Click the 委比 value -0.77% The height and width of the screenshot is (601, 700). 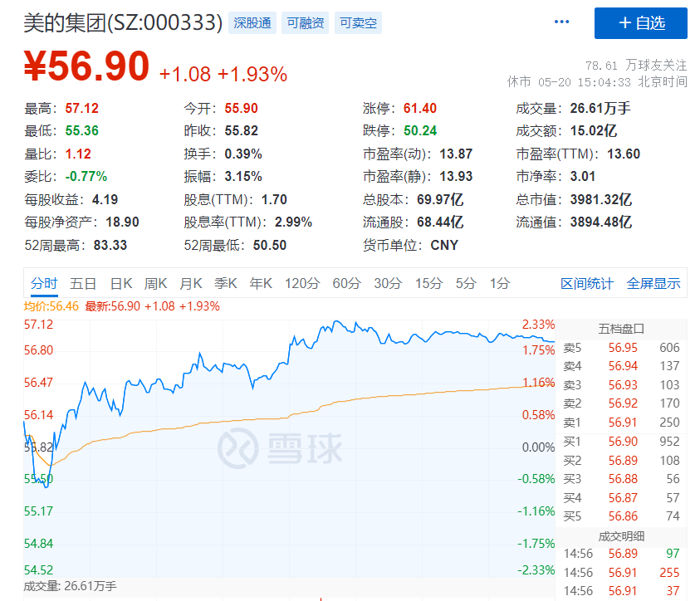(86, 176)
